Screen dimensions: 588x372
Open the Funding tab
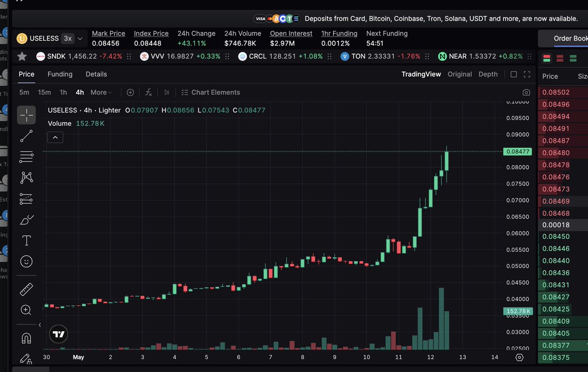point(60,74)
